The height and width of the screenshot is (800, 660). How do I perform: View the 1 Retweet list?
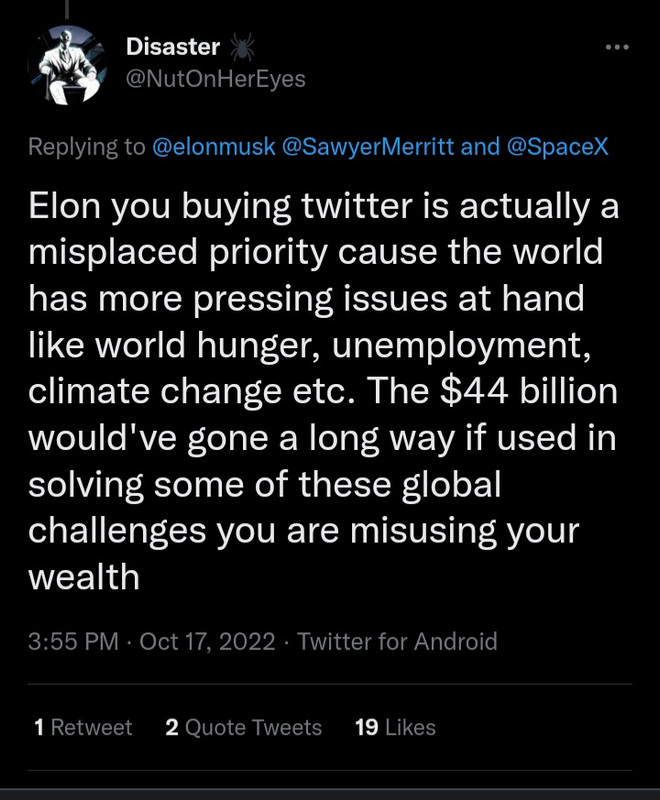point(83,728)
